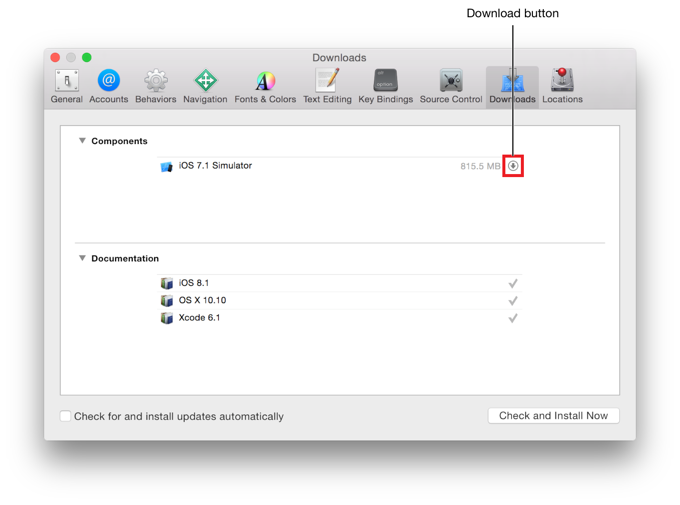Click the iOS 8.1 documentation book icon
Viewport: 680px width, 505px height.
tap(167, 283)
